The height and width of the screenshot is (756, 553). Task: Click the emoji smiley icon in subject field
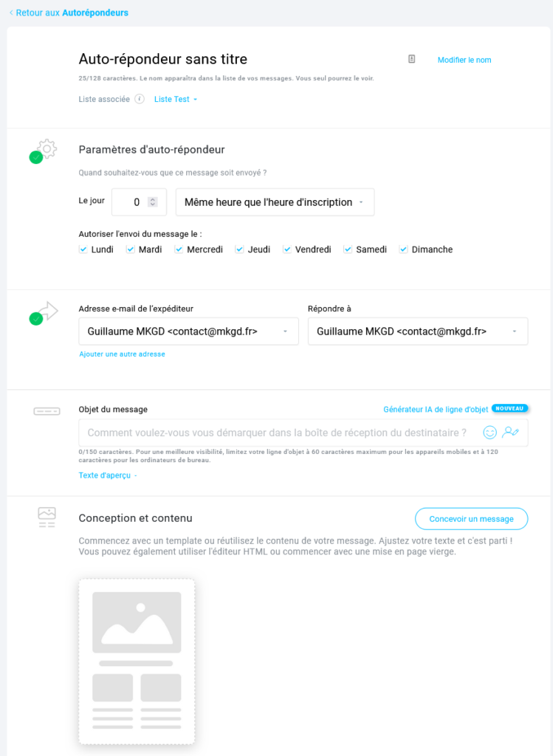pos(490,433)
